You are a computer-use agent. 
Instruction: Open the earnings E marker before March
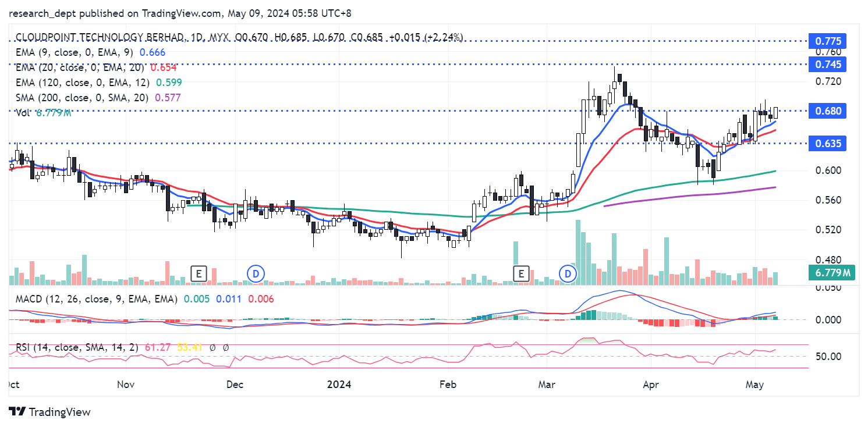(x=521, y=273)
